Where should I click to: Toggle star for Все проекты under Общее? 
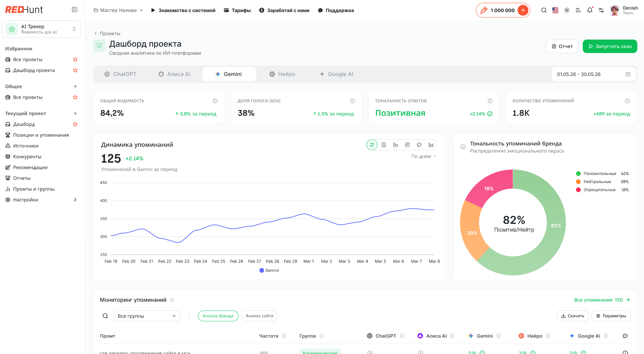[75, 97]
